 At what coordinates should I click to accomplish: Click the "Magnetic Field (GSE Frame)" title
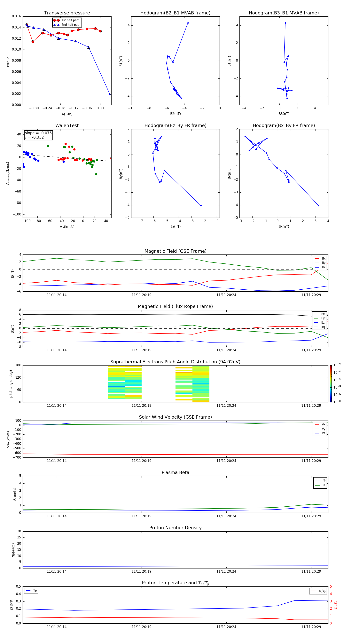[175, 251]
